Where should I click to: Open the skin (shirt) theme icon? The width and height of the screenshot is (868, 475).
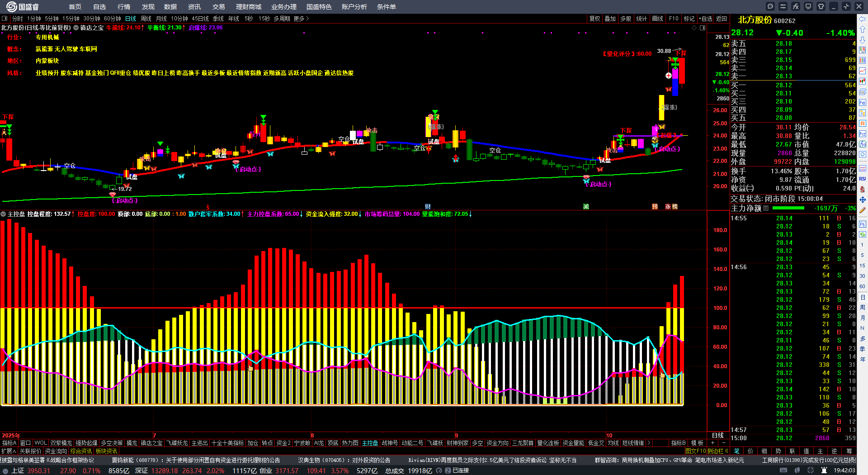click(x=821, y=6)
